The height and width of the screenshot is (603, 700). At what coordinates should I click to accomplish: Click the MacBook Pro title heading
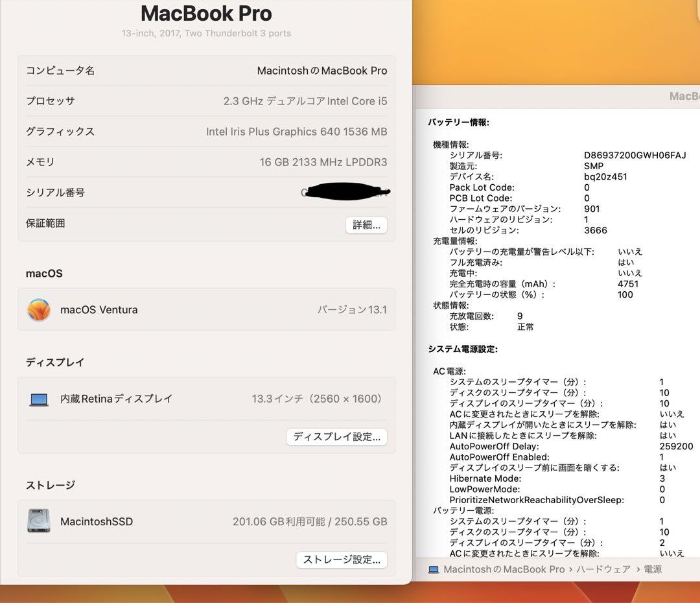pyautogui.click(x=206, y=14)
